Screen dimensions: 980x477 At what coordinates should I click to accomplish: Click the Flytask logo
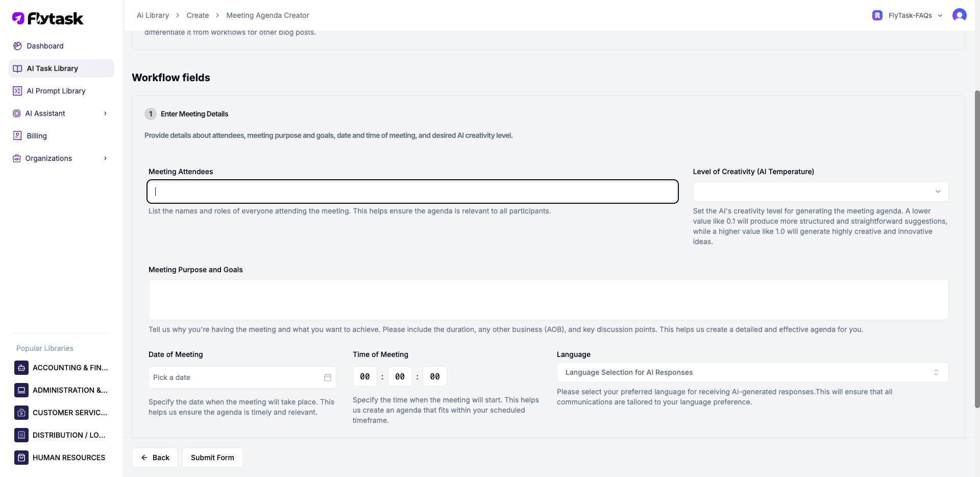[47, 18]
